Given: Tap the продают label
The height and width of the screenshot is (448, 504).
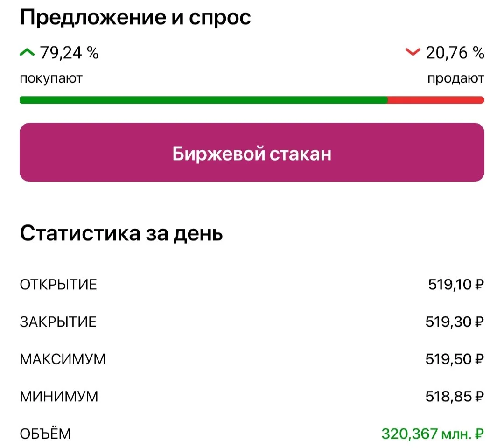Looking at the screenshot, I should [456, 78].
